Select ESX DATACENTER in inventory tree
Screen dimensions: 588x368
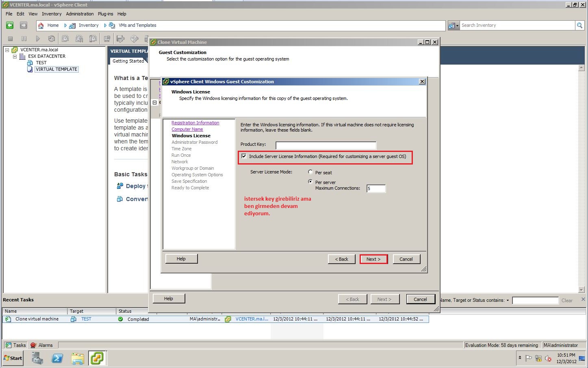point(47,56)
